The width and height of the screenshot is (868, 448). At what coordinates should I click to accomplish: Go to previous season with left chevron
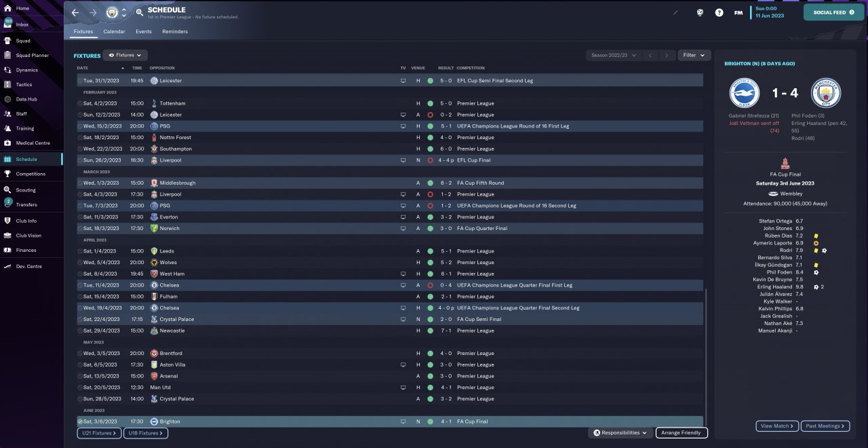point(650,55)
